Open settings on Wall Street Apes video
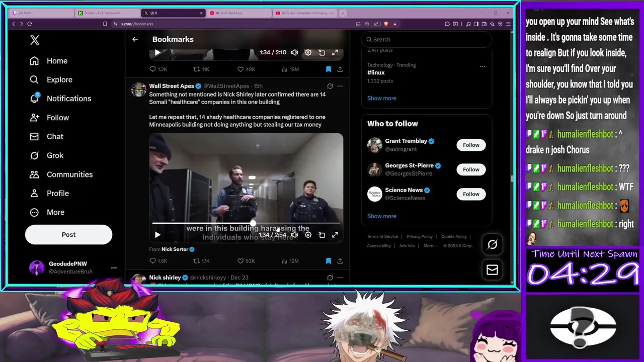The image size is (644, 362). coord(308,235)
